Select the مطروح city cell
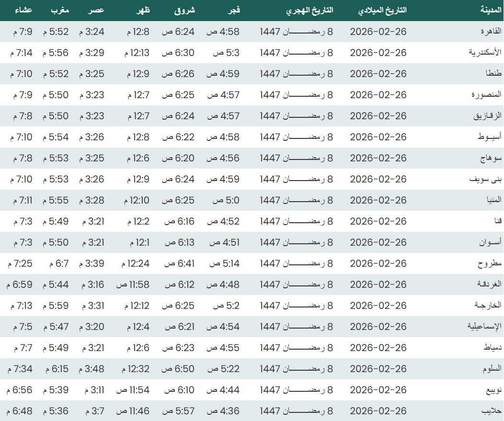The height and width of the screenshot is (421, 504). (490, 263)
